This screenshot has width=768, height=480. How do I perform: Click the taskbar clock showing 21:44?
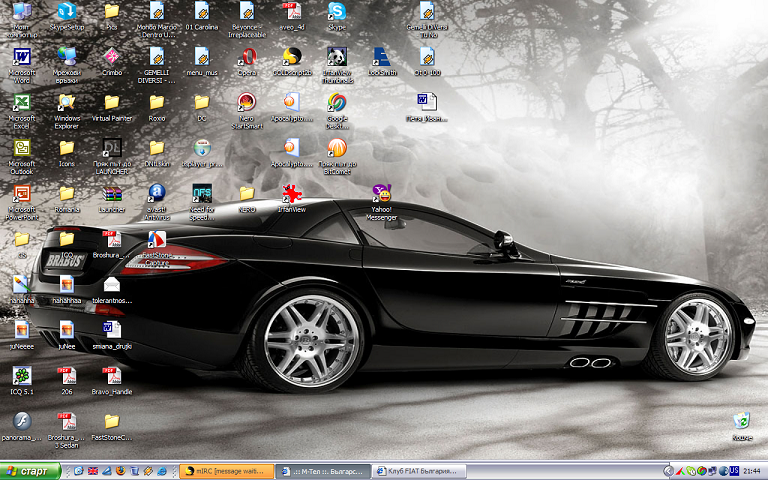pos(752,471)
